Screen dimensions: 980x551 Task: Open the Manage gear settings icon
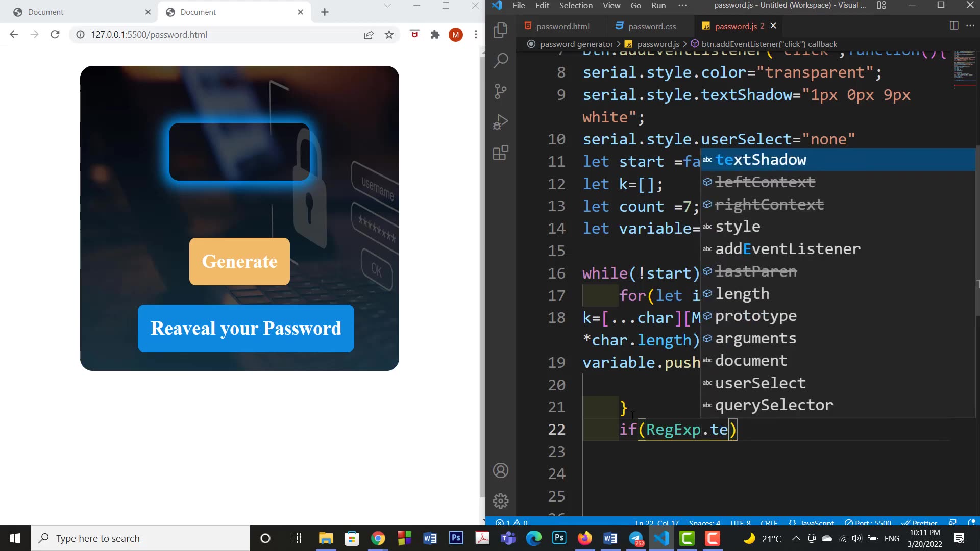tap(501, 501)
